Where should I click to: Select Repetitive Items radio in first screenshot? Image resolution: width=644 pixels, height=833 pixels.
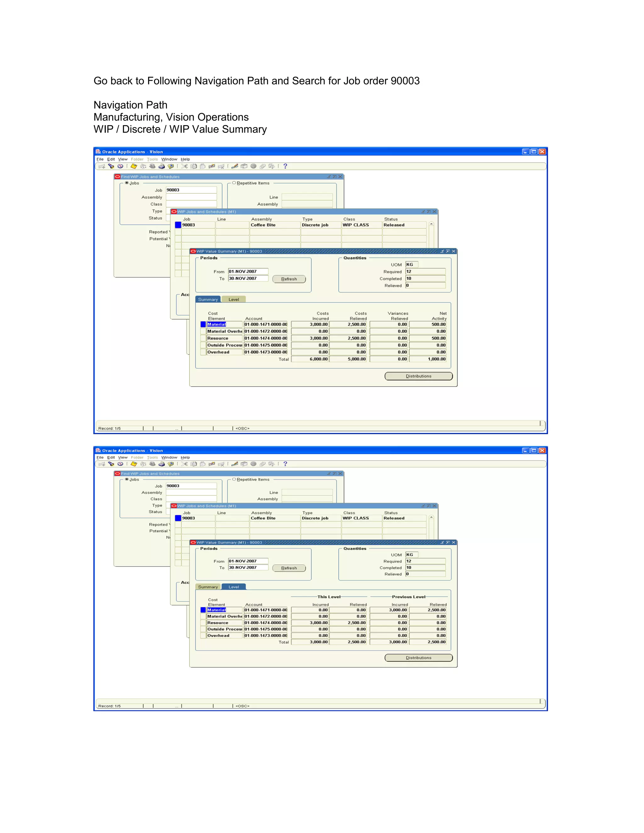click(x=234, y=183)
